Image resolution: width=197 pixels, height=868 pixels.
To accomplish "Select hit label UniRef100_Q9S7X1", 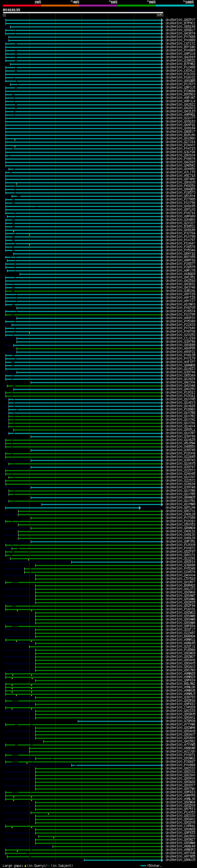I will tap(180, 511).
